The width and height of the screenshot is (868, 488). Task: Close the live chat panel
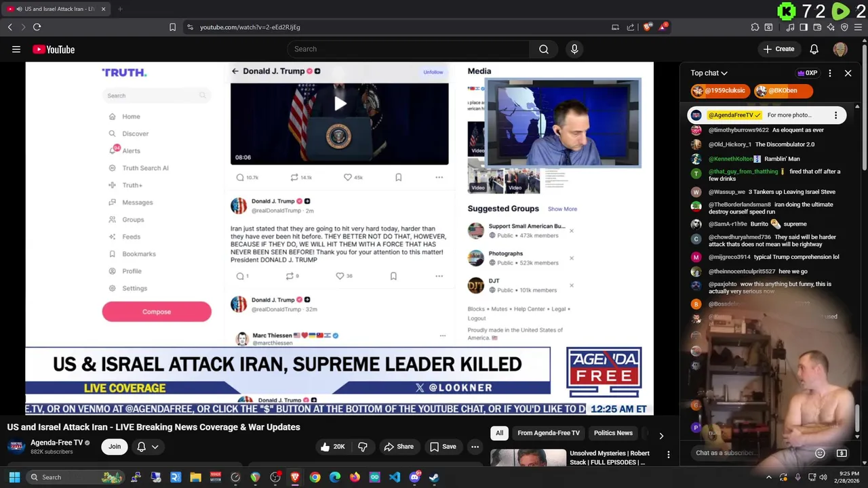pos(848,73)
